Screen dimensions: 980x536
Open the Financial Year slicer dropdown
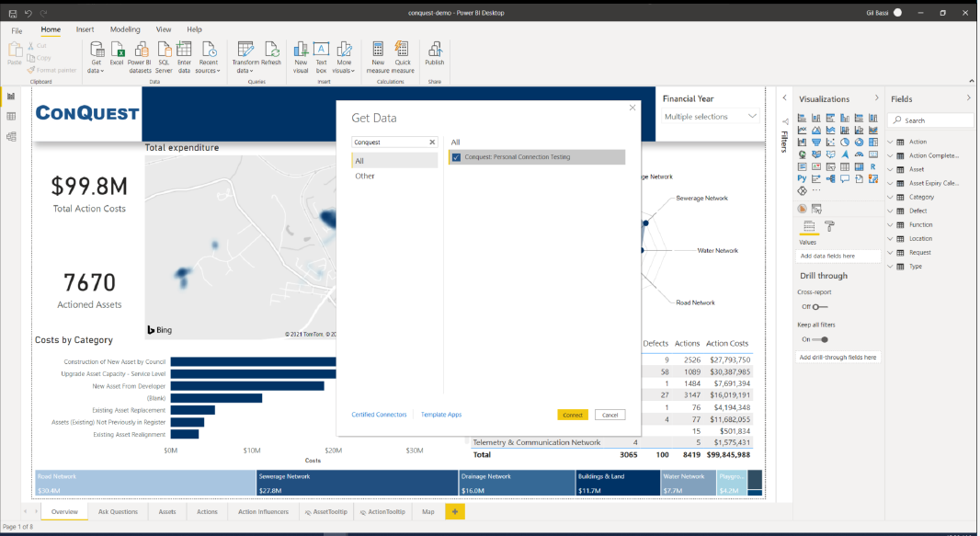point(753,116)
